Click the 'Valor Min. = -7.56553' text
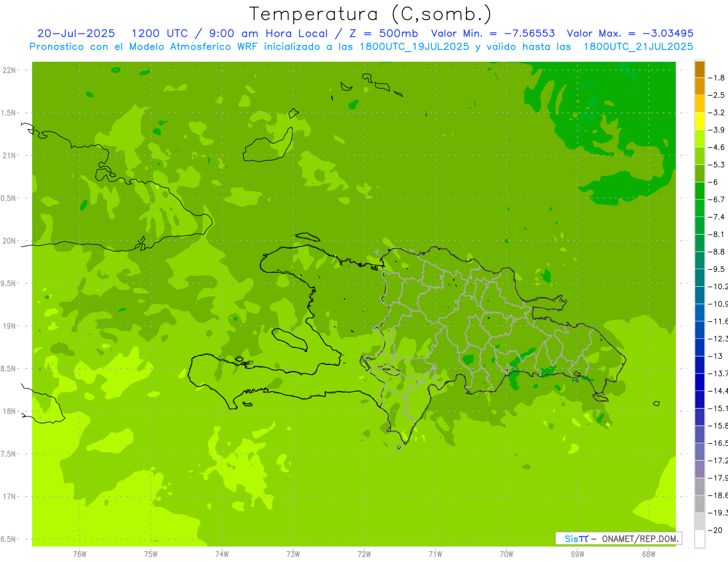Image resolution: width=728 pixels, height=562 pixels. [493, 33]
